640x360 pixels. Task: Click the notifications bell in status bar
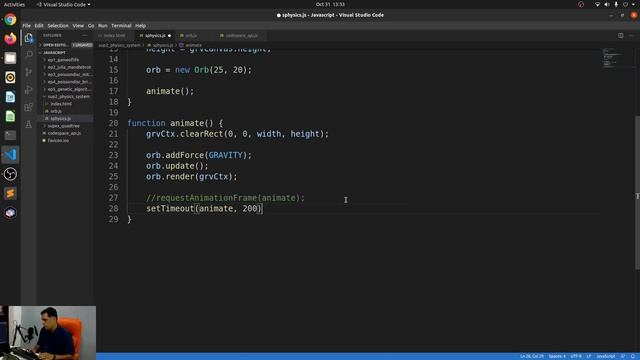pyautogui.click(x=633, y=356)
